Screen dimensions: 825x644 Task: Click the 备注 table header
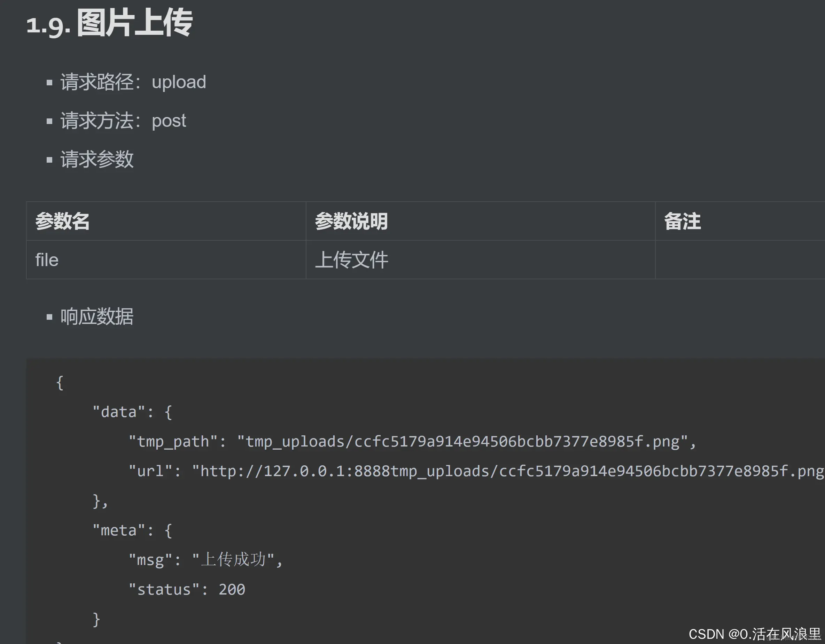[682, 221]
